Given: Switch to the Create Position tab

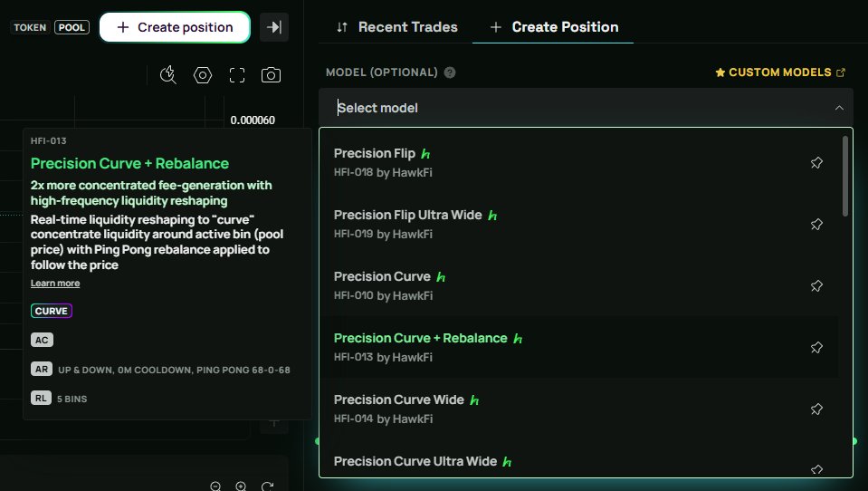Looking at the screenshot, I should (x=554, y=27).
